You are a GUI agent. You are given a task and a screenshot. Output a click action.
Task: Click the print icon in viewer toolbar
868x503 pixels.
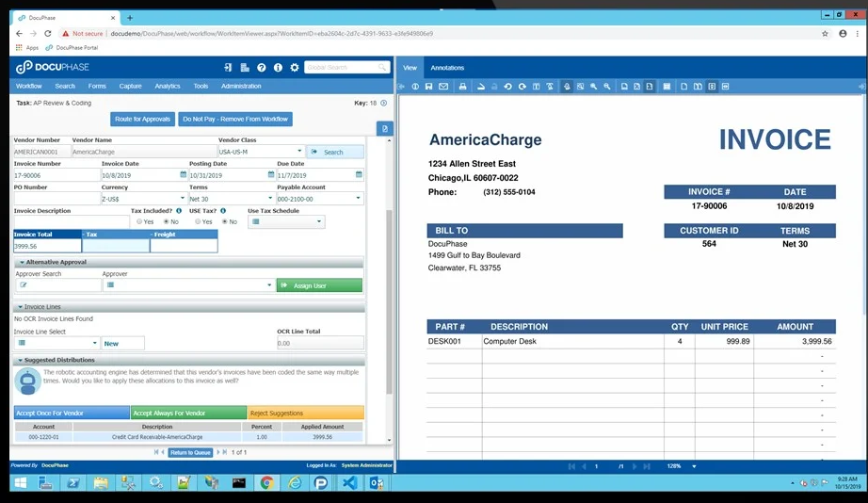[462, 87]
